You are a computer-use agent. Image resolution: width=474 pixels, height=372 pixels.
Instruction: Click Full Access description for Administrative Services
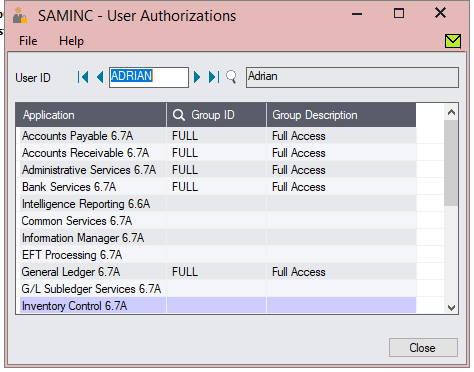click(299, 170)
